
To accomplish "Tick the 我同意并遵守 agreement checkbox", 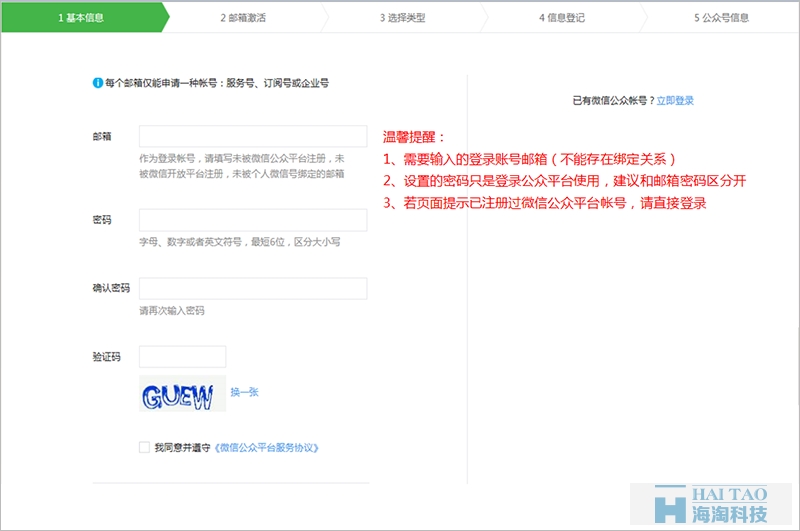I will [x=145, y=448].
